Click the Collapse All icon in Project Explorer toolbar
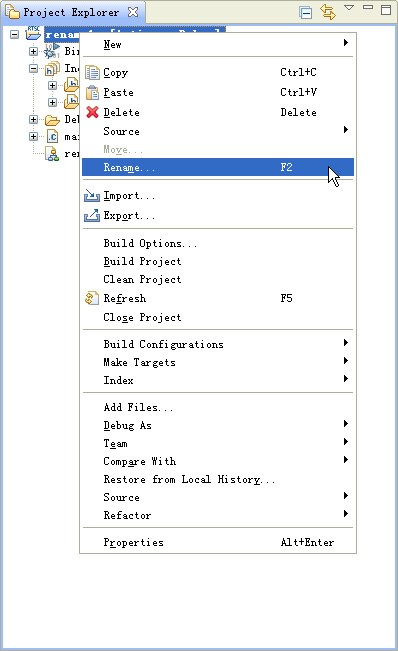This screenshot has width=398, height=651. point(306,12)
